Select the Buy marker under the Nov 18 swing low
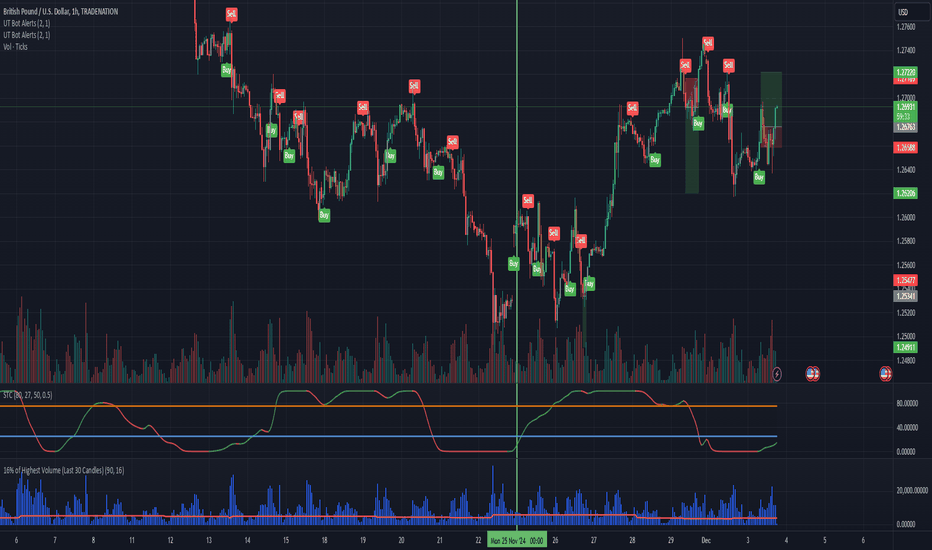The height and width of the screenshot is (550, 932). [x=324, y=215]
